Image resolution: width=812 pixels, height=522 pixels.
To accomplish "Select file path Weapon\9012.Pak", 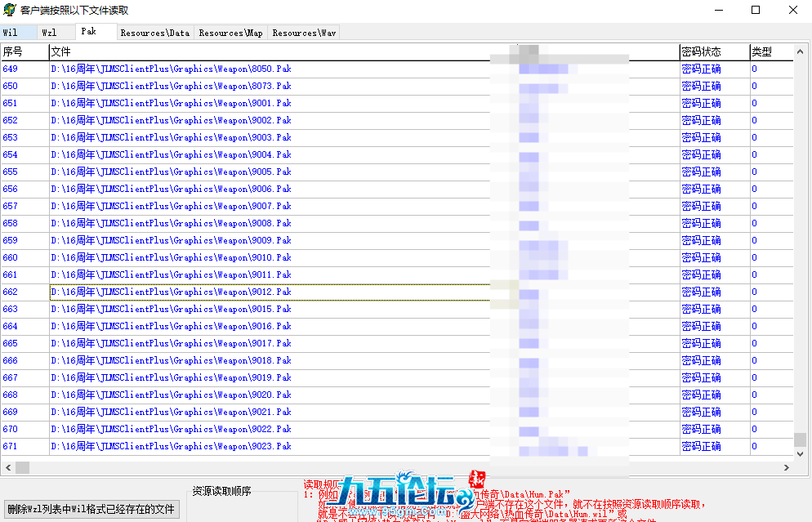I will 171,292.
